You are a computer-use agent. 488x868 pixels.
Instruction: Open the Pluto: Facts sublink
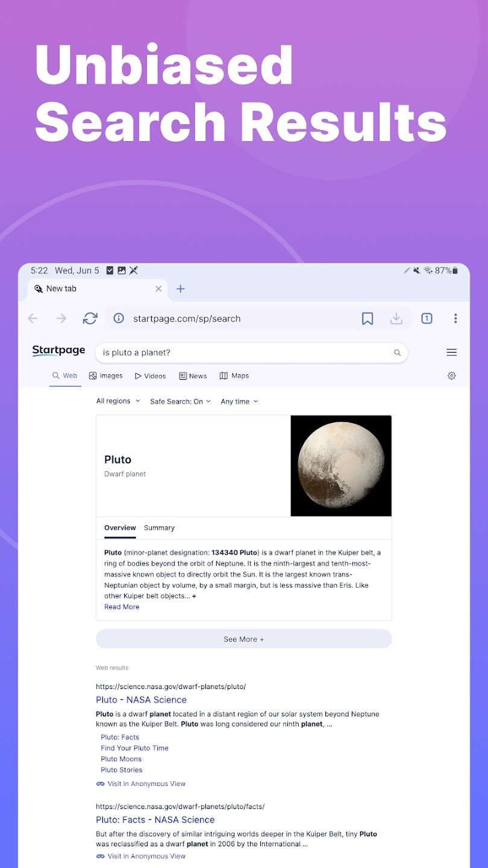120,737
